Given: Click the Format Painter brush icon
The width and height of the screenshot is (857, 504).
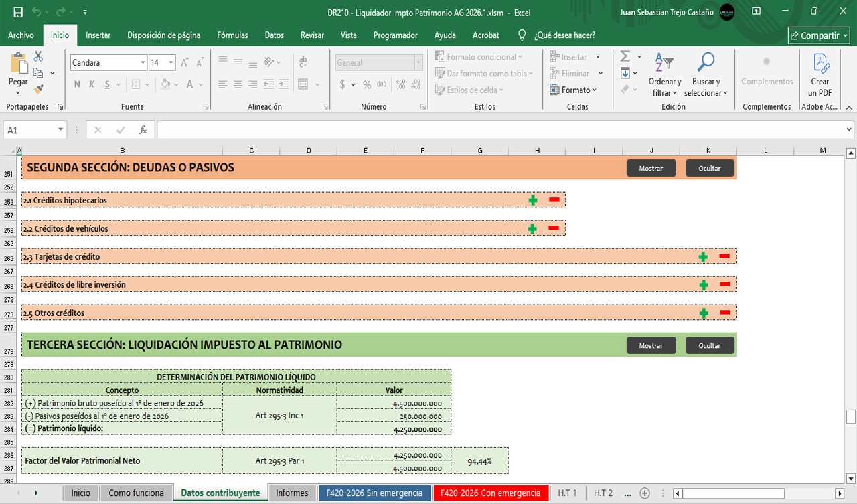Looking at the screenshot, I should pyautogui.click(x=38, y=89).
